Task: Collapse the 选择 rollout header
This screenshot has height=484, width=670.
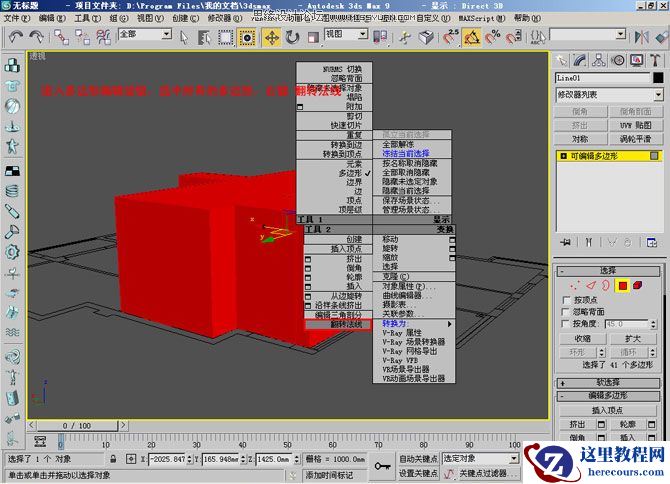Action: point(608,271)
